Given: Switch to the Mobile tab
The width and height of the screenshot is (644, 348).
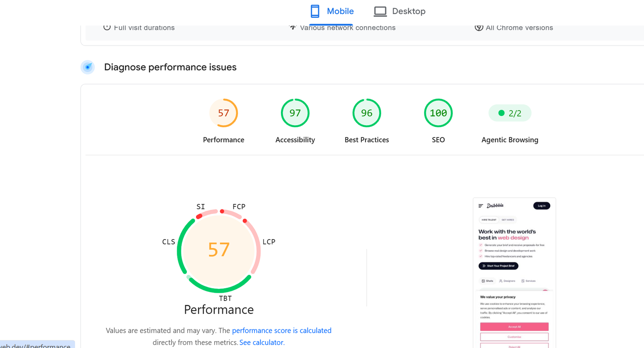Looking at the screenshot, I should click(332, 11).
